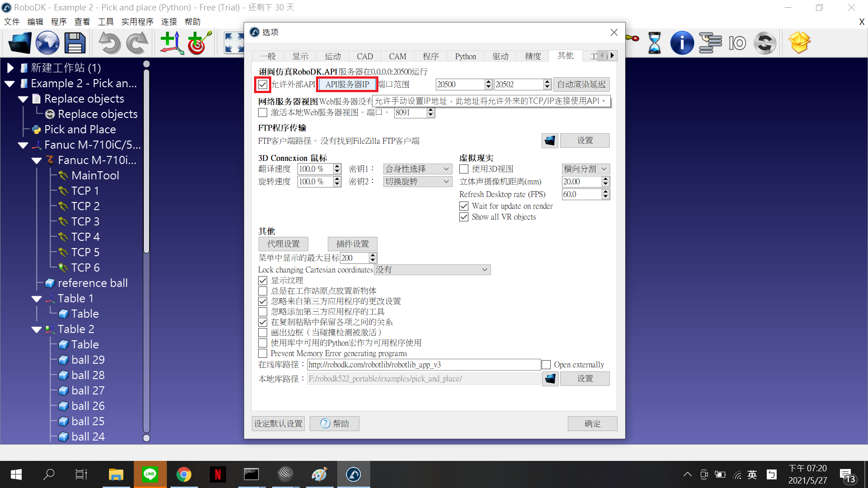This screenshot has height=488, width=868.
Task: Switch to the Python tab
Action: click(x=465, y=56)
